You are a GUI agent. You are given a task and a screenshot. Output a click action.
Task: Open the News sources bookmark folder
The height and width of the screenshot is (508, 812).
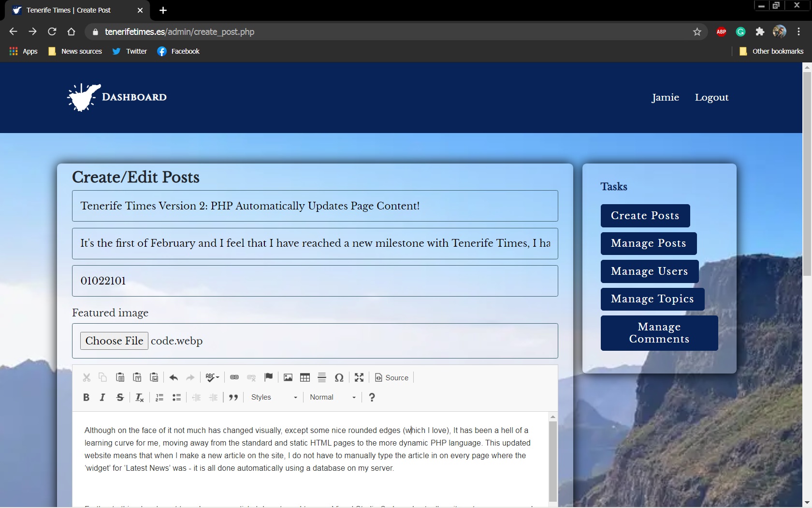(75, 51)
